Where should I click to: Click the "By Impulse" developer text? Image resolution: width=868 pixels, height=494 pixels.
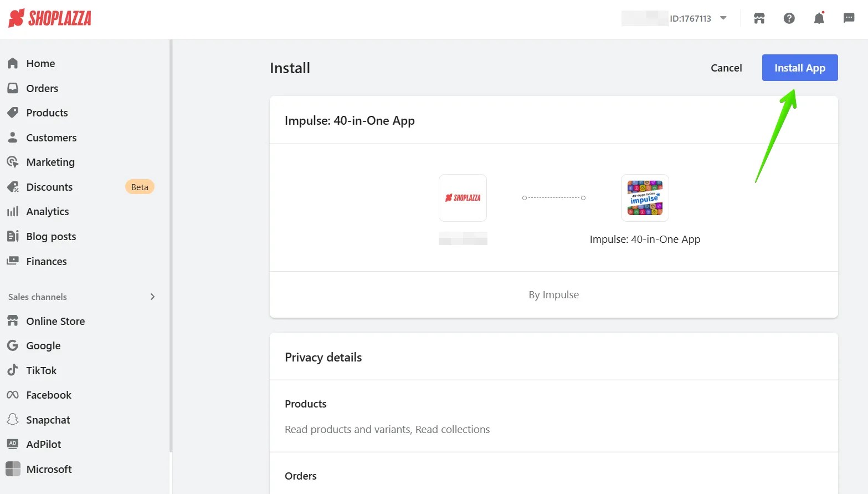(x=553, y=294)
